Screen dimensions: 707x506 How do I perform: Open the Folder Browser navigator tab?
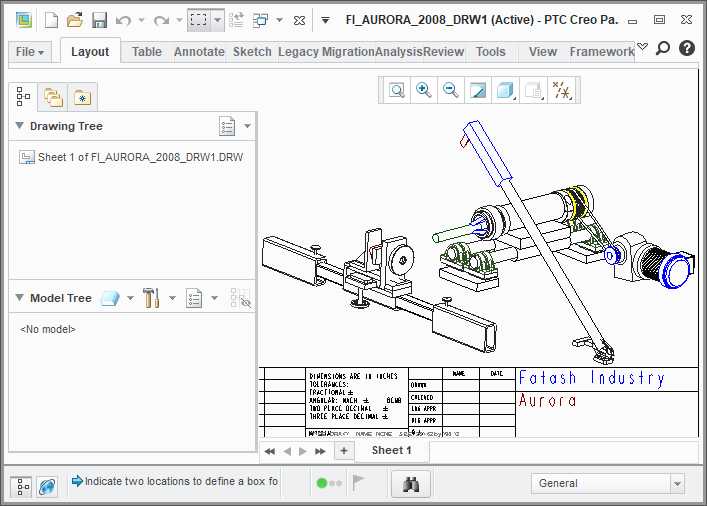point(53,97)
